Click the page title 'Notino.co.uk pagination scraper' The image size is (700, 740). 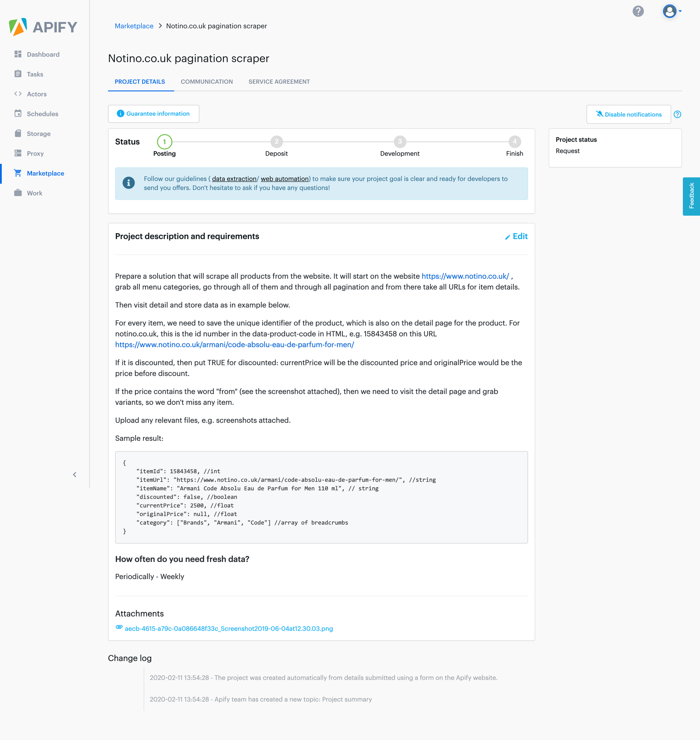pos(188,58)
